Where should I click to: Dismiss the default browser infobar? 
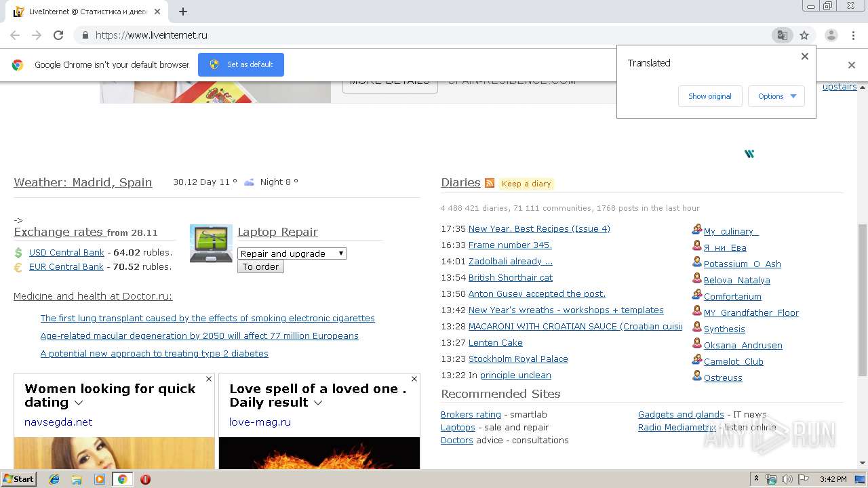pyautogui.click(x=852, y=65)
